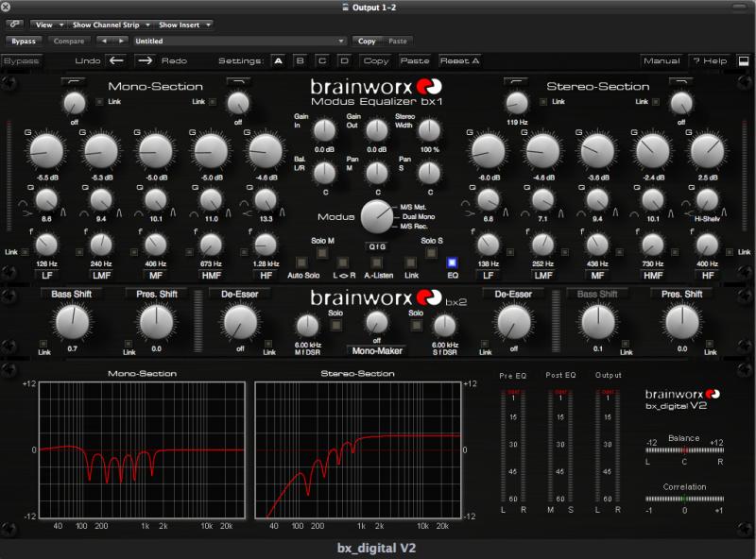The image size is (756, 559).
Task: Click the Mono-Section high-pass filter shape icon
Action: point(74,82)
